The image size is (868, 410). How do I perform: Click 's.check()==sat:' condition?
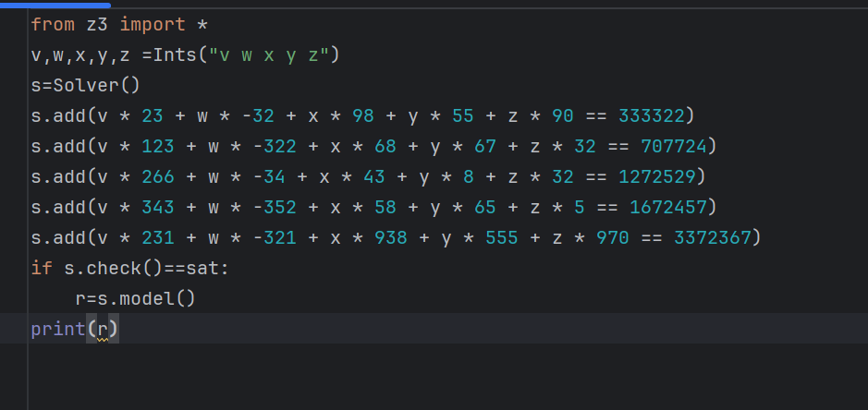pyautogui.click(x=147, y=269)
